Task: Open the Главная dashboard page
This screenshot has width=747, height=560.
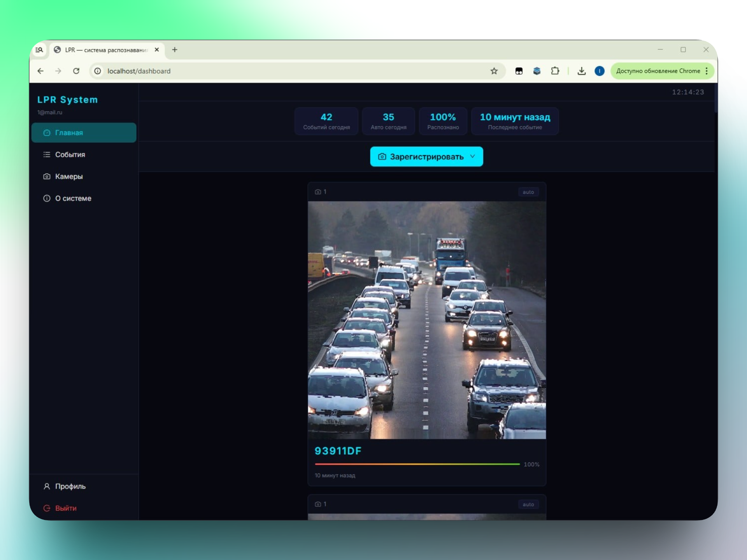Action: coord(84,133)
